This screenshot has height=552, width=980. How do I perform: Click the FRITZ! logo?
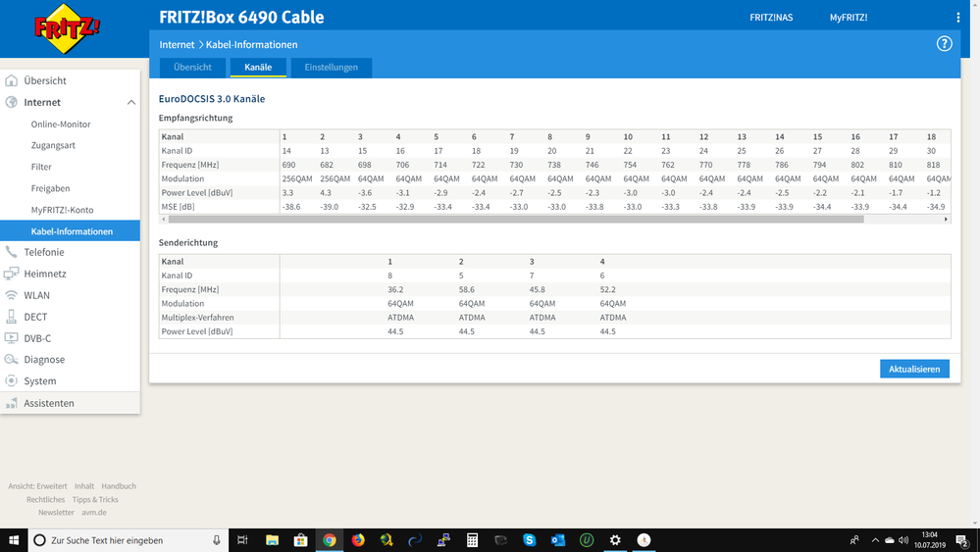point(67,28)
